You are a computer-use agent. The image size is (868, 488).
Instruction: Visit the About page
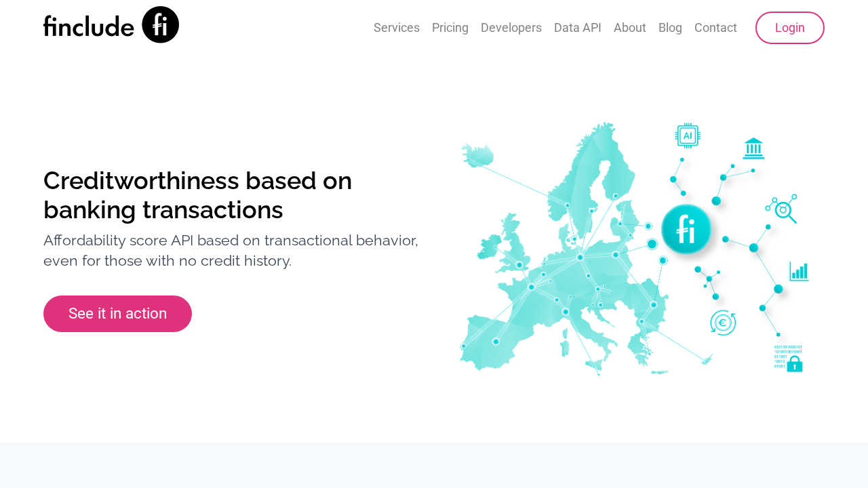pyautogui.click(x=630, y=26)
